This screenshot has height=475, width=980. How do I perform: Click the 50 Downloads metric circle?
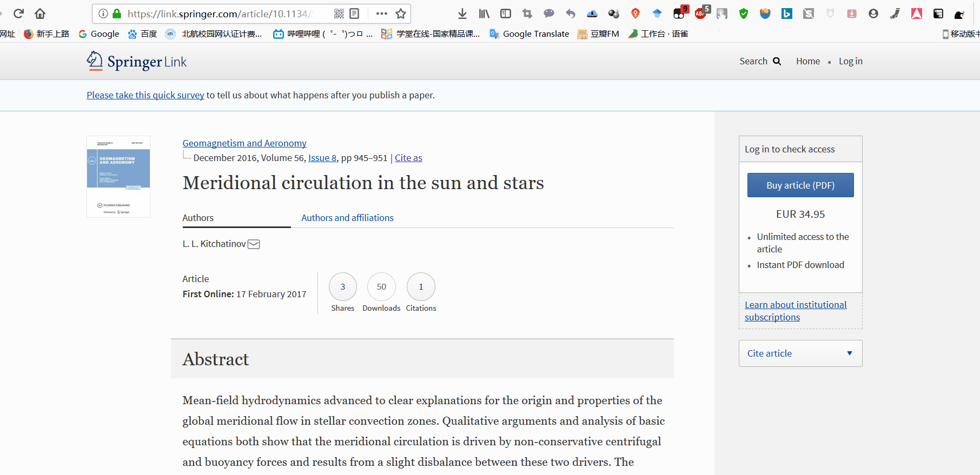(x=381, y=287)
